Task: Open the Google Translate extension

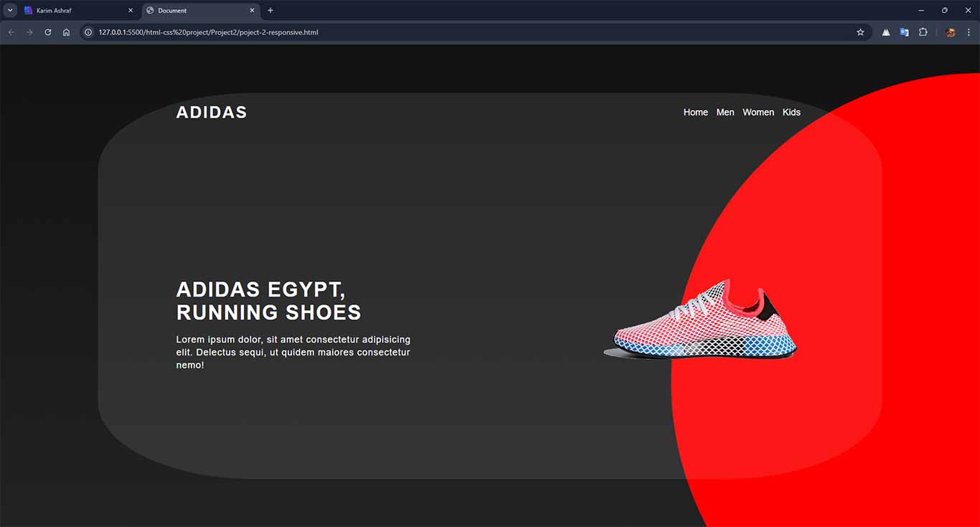Action: (904, 32)
